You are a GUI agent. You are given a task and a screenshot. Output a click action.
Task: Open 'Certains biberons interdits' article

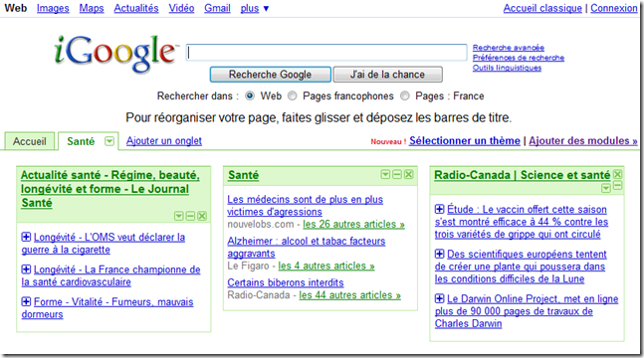[286, 282]
